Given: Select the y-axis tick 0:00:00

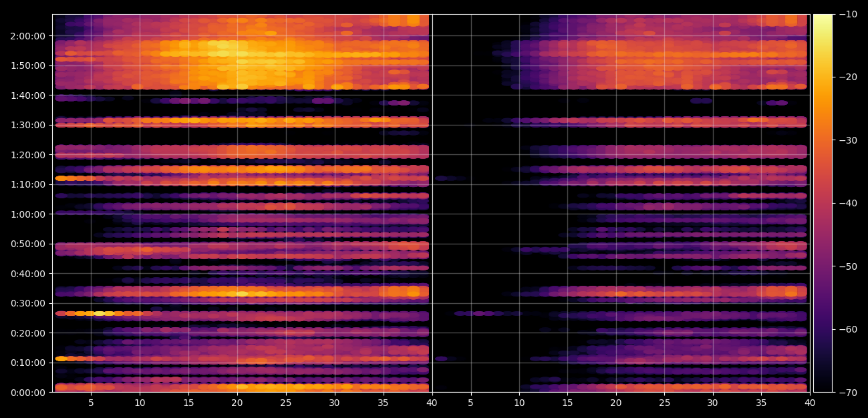Looking at the screenshot, I should (x=29, y=393).
